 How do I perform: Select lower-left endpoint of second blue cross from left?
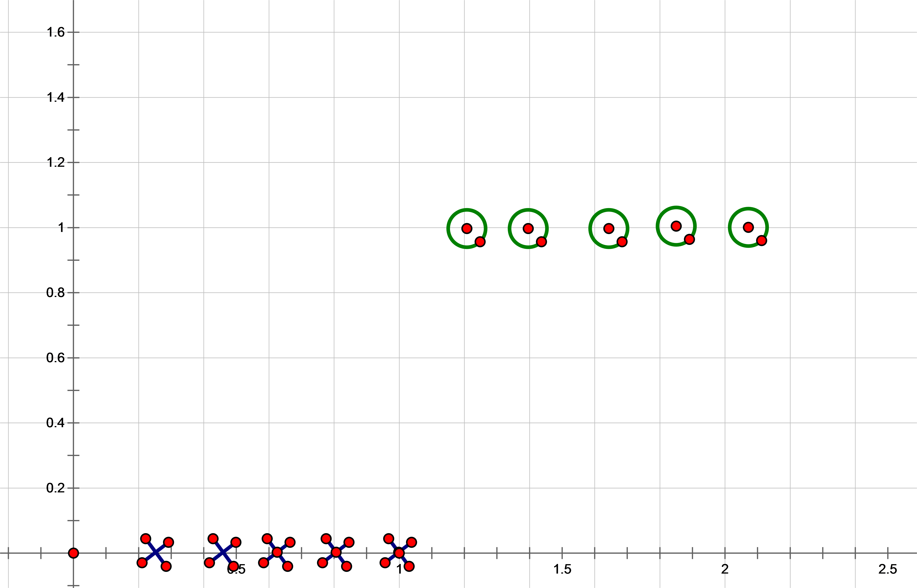(209, 563)
